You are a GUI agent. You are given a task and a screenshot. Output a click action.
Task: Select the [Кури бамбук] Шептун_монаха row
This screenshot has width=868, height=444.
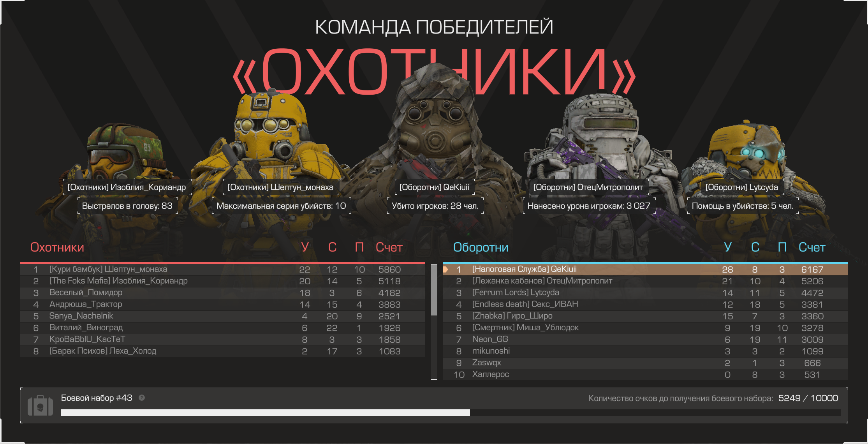coord(223,270)
